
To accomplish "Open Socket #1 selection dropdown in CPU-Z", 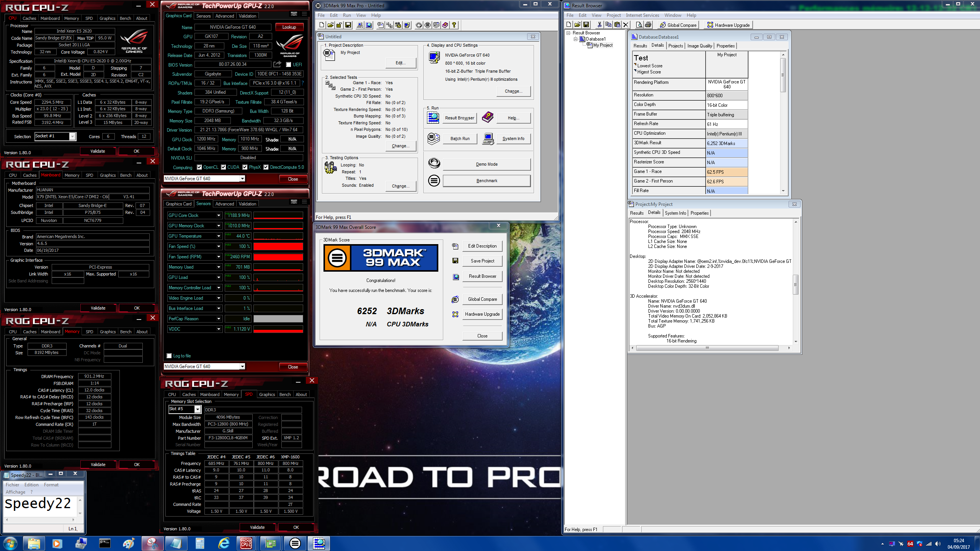I will (x=72, y=136).
